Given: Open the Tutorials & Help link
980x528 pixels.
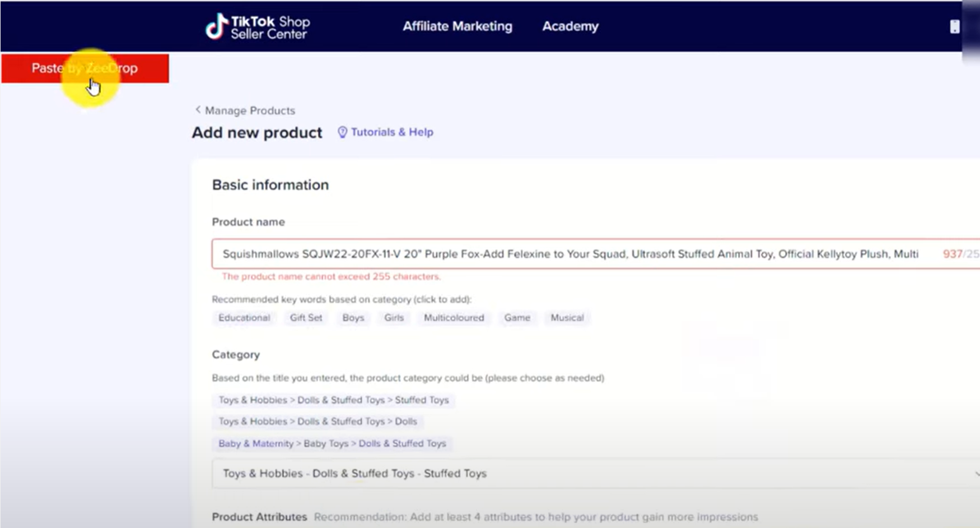Looking at the screenshot, I should (392, 132).
